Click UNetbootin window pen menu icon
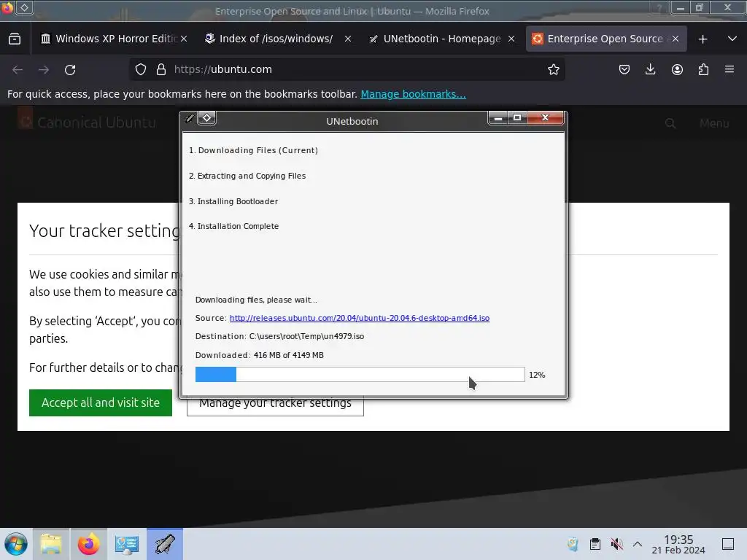Image resolution: width=747 pixels, height=560 pixels. [189, 118]
